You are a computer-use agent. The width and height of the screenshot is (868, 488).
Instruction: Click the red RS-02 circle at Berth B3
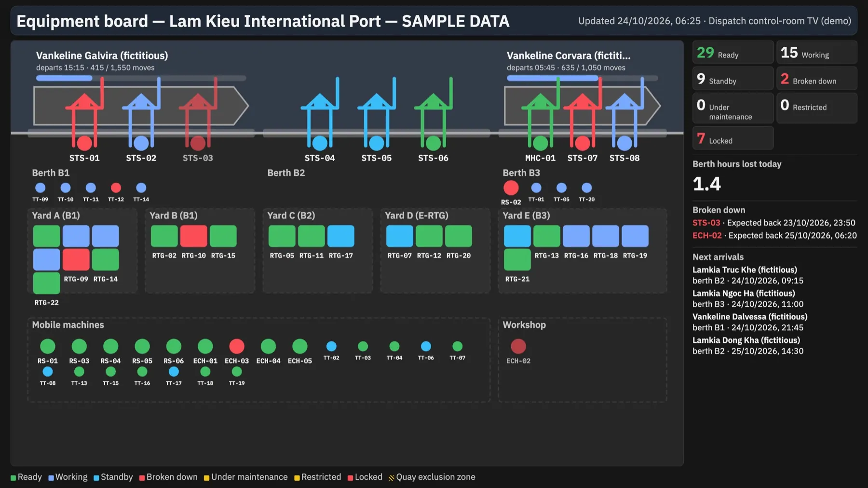(511, 188)
